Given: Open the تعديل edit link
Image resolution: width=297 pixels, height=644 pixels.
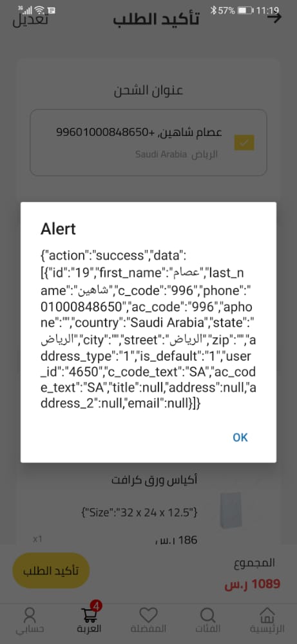Looking at the screenshot, I should click(30, 19).
